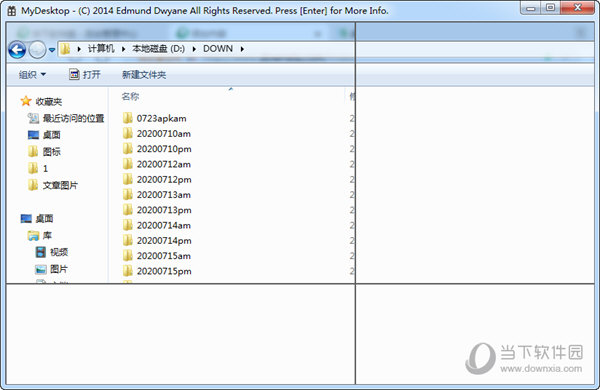Select 计算机 in the address path

point(101,49)
